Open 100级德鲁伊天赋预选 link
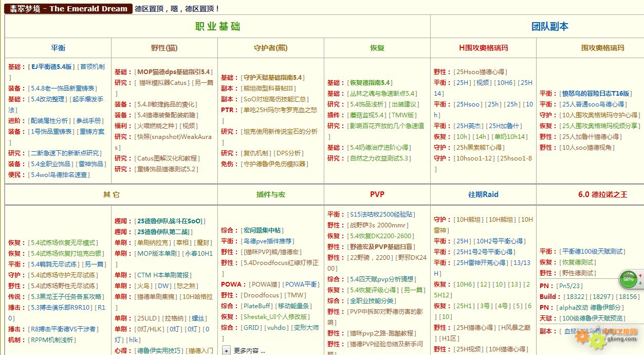The height and width of the screenshot is (355, 644). (x=592, y=318)
